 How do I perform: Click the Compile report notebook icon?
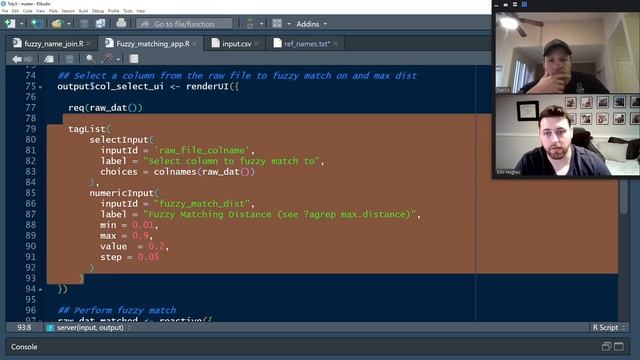click(134, 59)
